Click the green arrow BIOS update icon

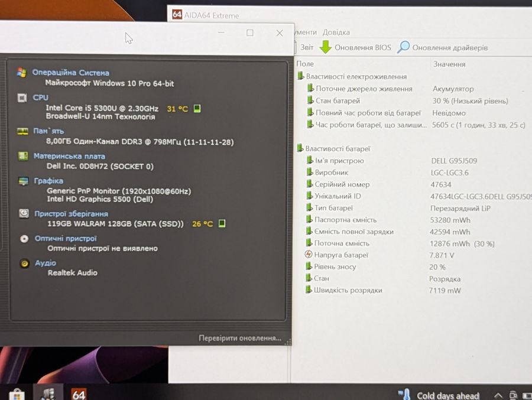(x=326, y=47)
